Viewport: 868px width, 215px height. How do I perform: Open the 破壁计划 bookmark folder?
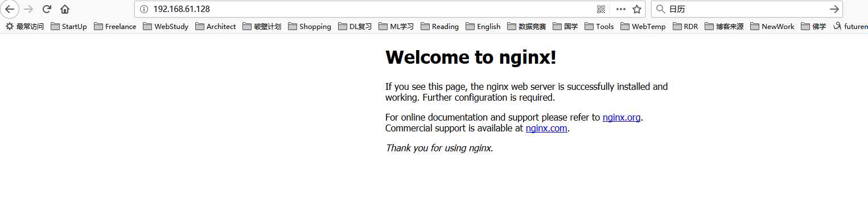click(262, 26)
